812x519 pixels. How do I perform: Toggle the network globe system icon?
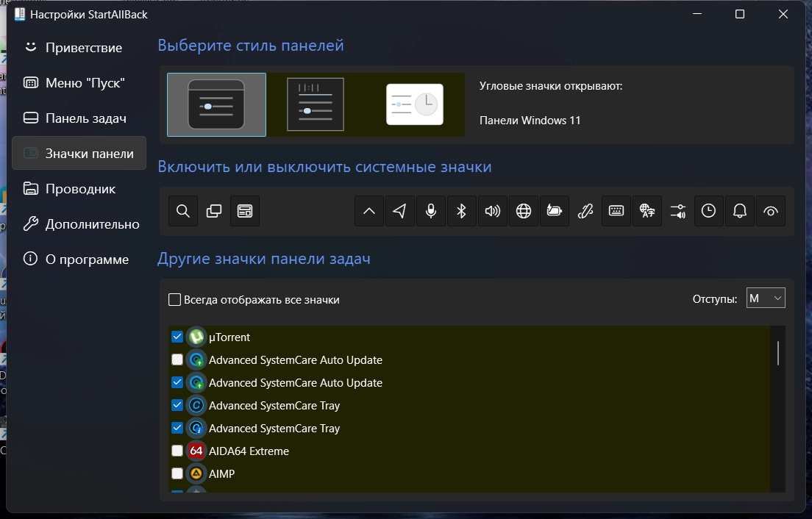click(x=524, y=212)
